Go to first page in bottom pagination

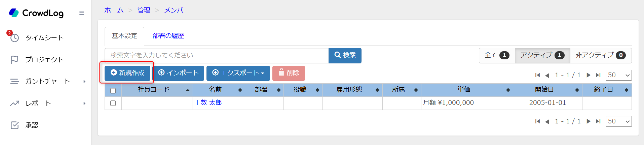pyautogui.click(x=537, y=121)
